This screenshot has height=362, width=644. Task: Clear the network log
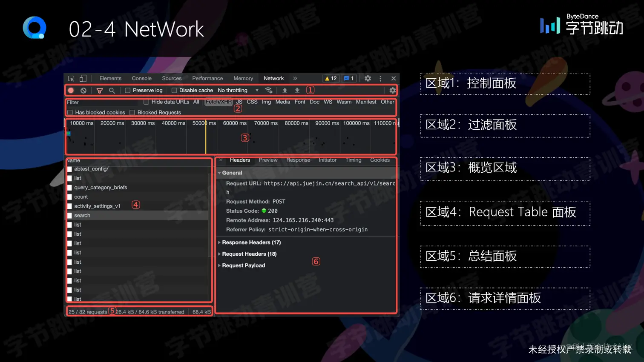83,90
